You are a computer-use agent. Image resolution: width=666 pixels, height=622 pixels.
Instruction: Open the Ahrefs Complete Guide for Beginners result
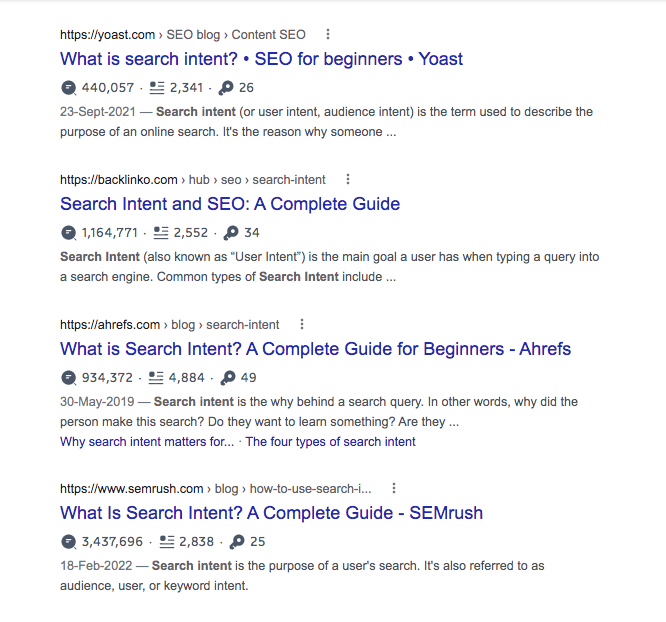click(x=315, y=349)
